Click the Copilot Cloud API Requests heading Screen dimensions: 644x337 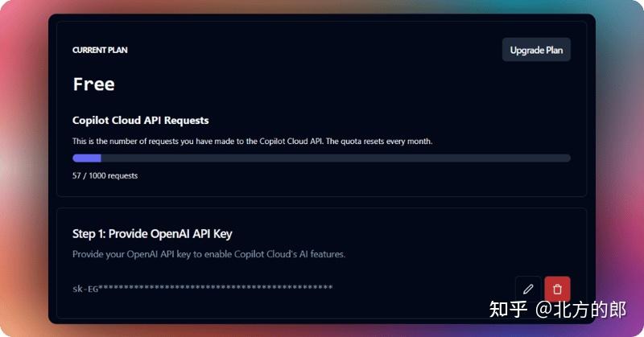coord(141,121)
